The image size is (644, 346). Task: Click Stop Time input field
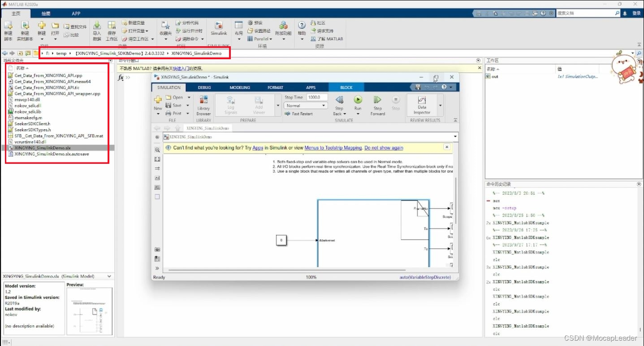tap(317, 97)
